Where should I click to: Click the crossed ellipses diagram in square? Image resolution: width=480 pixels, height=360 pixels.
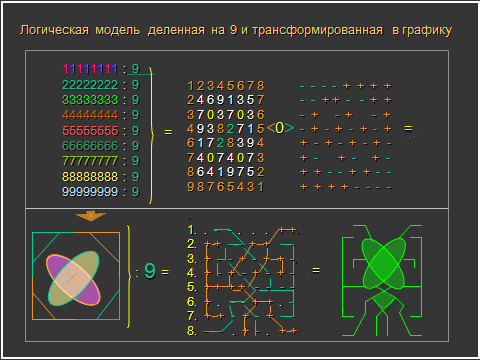(x=76, y=276)
